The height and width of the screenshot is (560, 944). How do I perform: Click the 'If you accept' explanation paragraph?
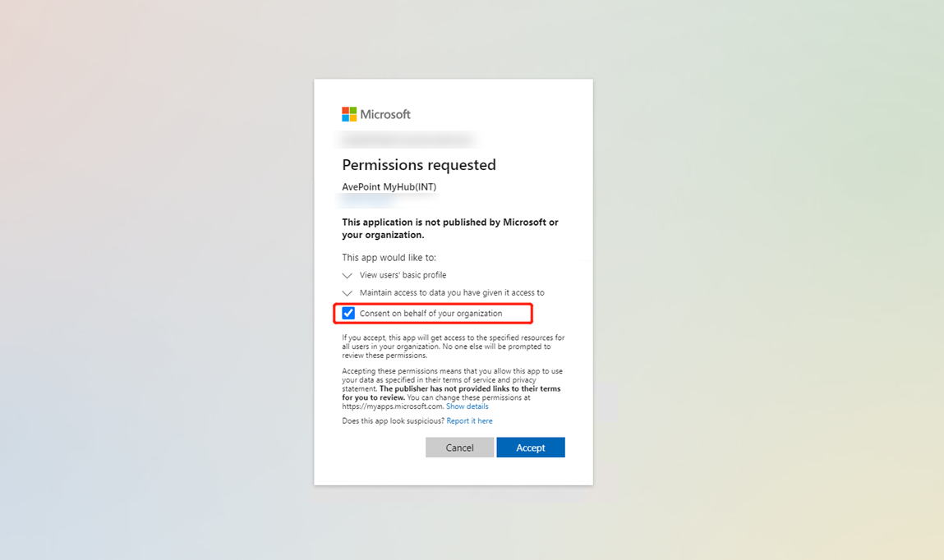click(453, 347)
